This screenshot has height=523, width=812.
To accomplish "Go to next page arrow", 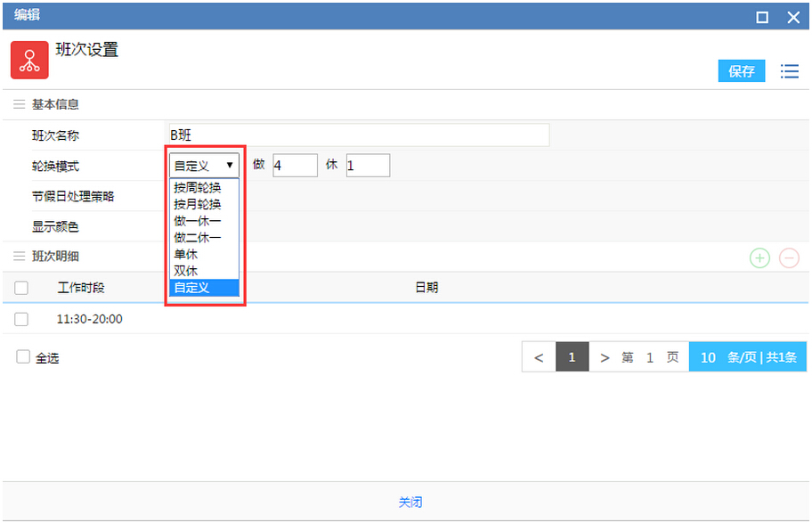I will coord(605,357).
